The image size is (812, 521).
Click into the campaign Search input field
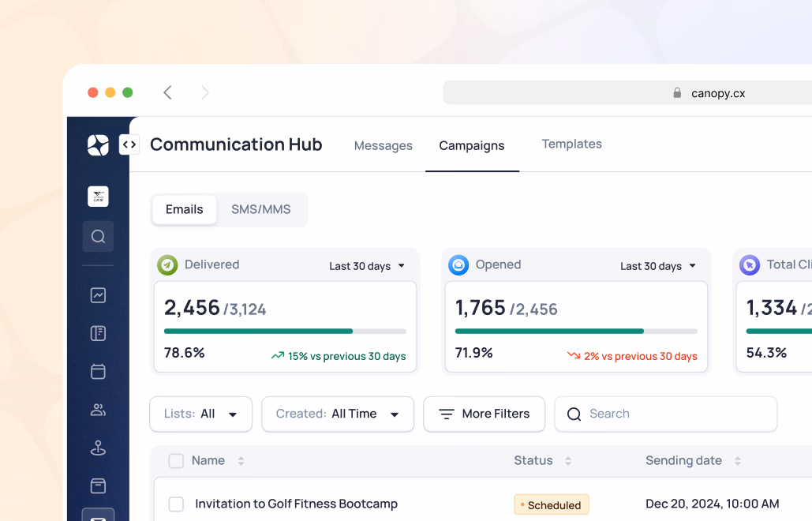[x=666, y=414]
